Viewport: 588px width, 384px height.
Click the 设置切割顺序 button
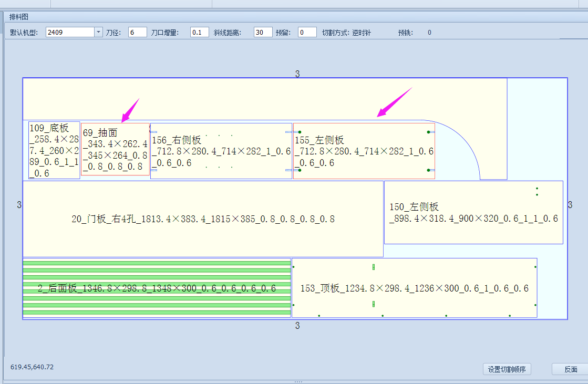click(507, 369)
